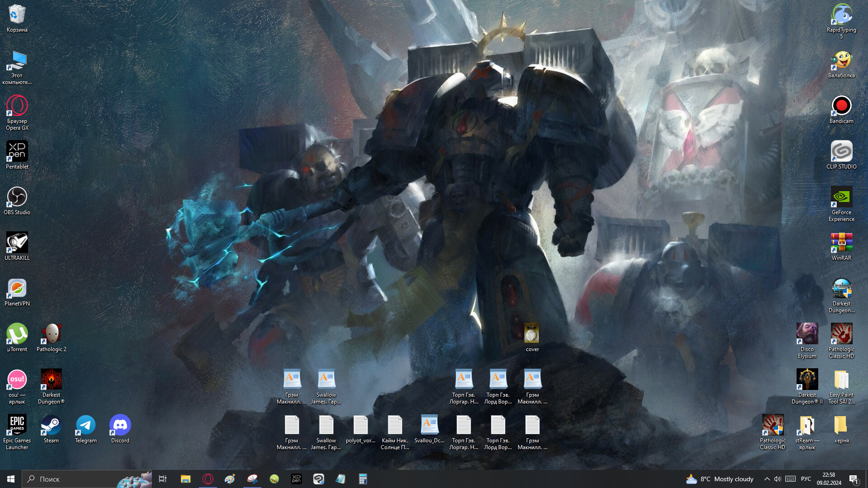Open the GeForce Experience shortcut
Screen dimensions: 868x488
coord(841,197)
